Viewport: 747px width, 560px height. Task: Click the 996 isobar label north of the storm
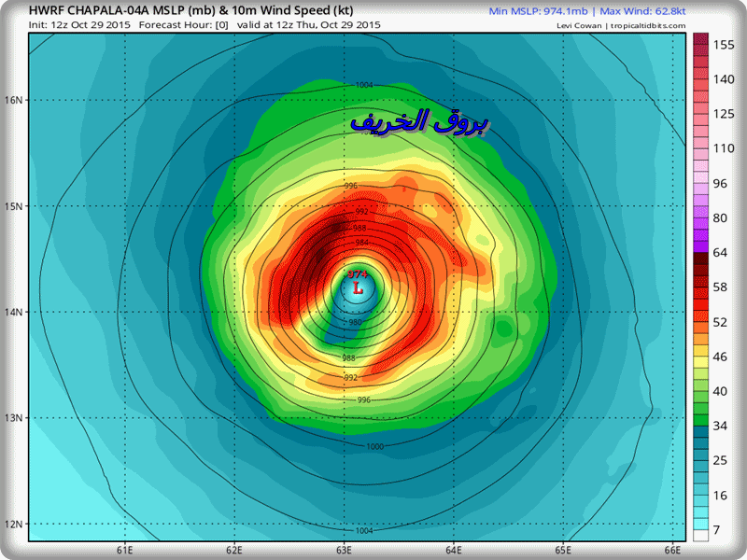(351, 186)
